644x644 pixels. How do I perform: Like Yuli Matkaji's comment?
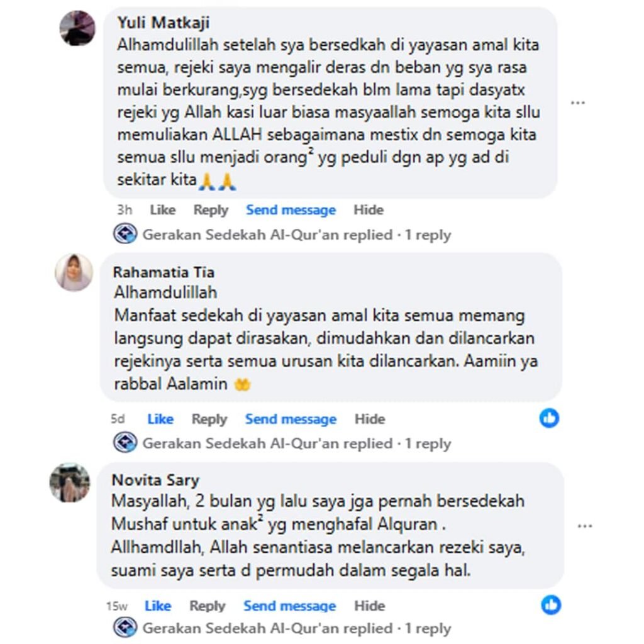click(x=163, y=210)
